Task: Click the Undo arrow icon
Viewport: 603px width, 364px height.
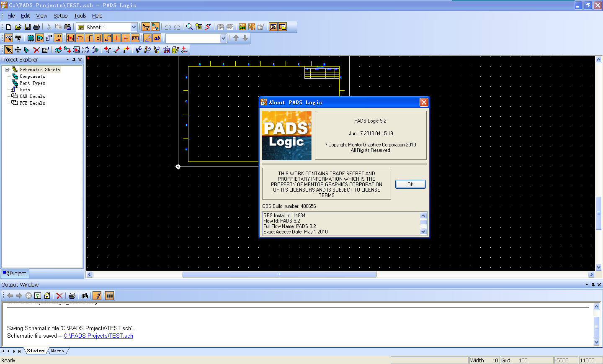Action: (x=167, y=27)
